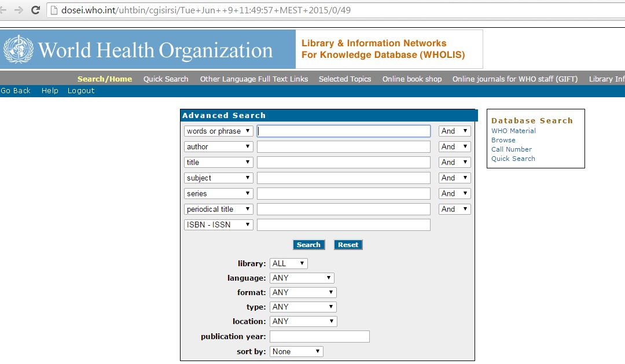Click the page icon in address bar

[x=54, y=10]
